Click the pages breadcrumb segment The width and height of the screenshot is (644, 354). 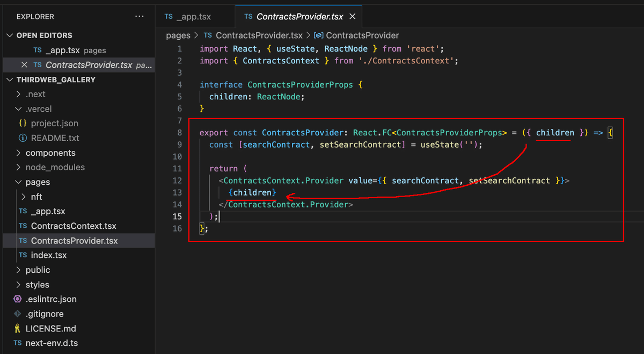coord(178,35)
